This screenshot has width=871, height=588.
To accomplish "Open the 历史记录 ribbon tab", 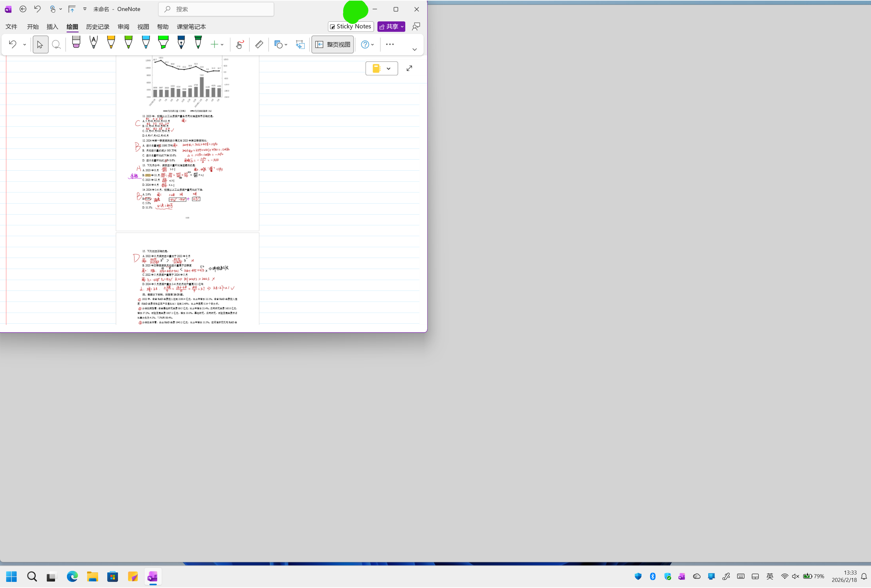I will coord(97,27).
